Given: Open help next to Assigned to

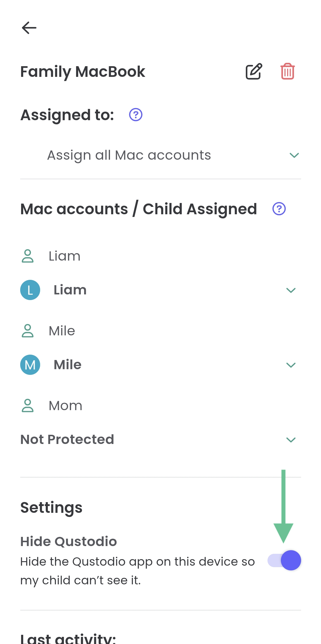Looking at the screenshot, I should tap(136, 115).
